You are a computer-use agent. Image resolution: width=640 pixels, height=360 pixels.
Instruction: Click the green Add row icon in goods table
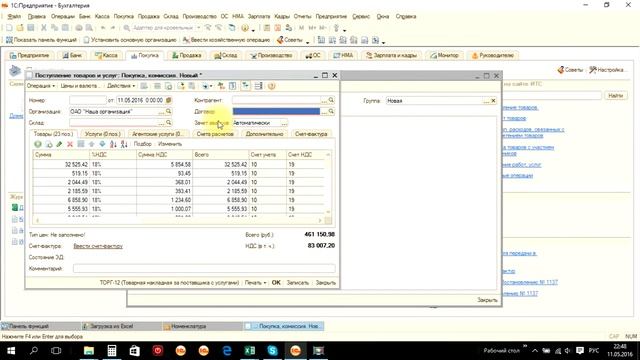click(38, 144)
